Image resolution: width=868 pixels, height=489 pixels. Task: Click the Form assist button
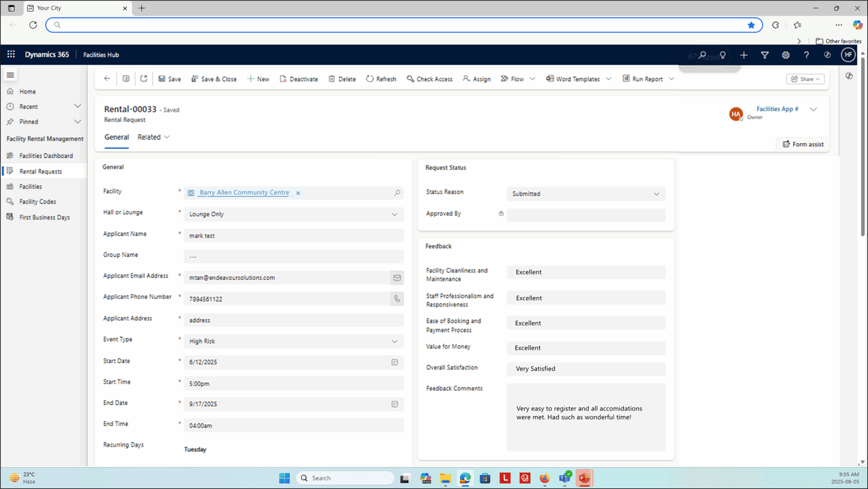[803, 144]
